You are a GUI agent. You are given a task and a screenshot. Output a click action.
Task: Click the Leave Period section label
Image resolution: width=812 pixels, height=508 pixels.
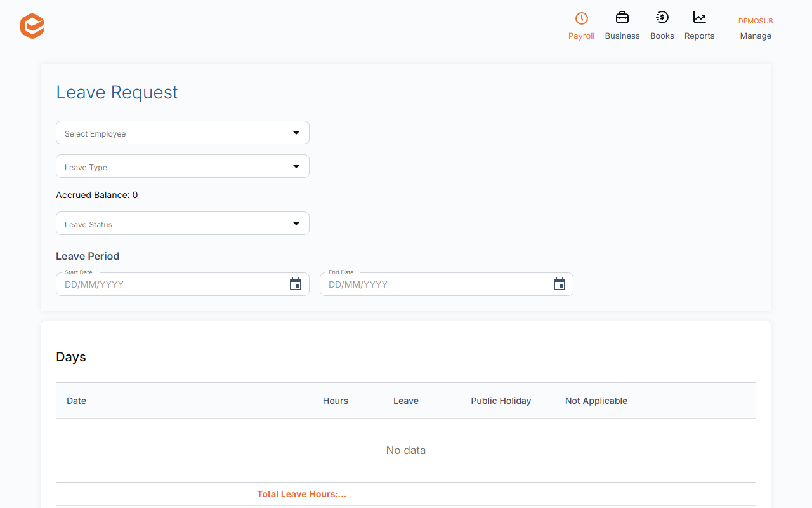pyautogui.click(x=88, y=256)
